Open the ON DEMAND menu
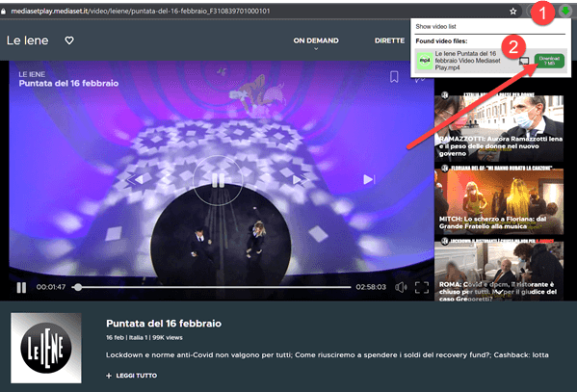 tap(316, 40)
